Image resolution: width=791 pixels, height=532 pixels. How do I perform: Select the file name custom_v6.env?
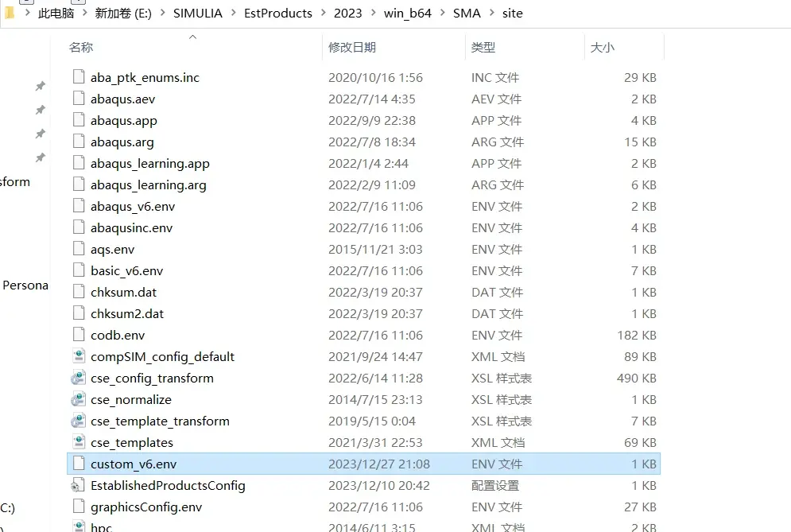pyautogui.click(x=134, y=464)
